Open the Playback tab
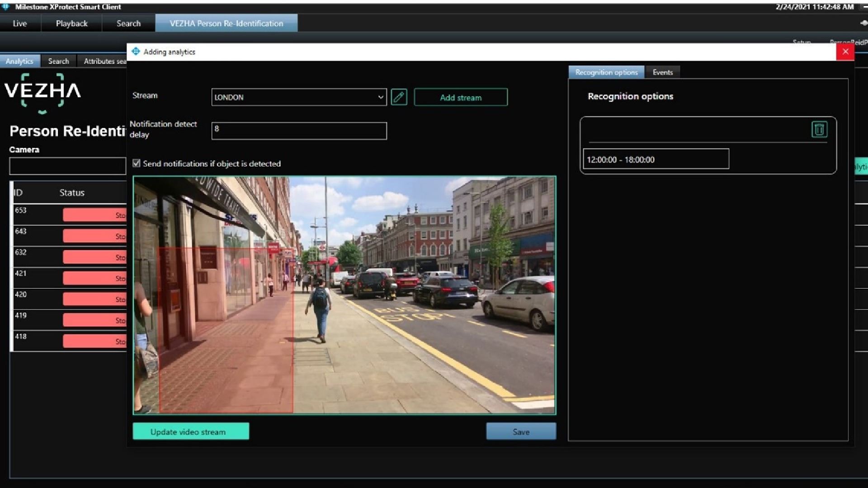 pyautogui.click(x=71, y=23)
